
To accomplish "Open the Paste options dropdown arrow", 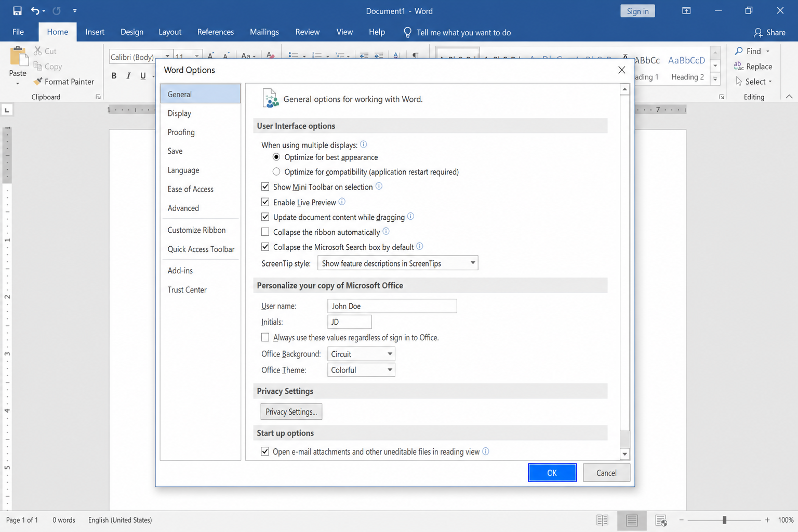I will pos(18,83).
